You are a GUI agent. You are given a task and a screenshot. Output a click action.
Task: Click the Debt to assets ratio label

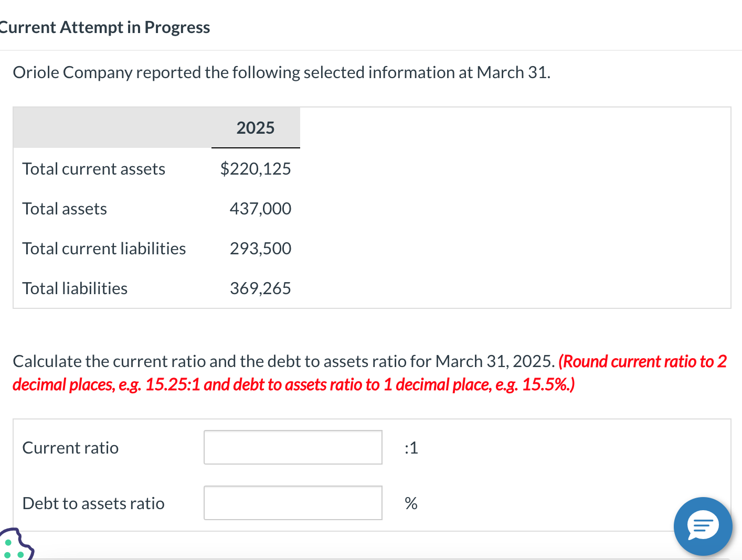tap(93, 503)
